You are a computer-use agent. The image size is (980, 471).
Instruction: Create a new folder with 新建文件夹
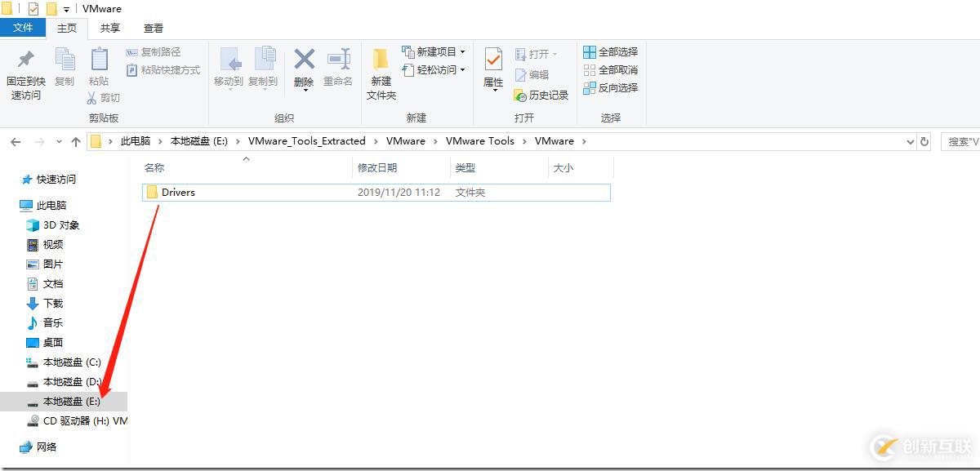tap(381, 74)
